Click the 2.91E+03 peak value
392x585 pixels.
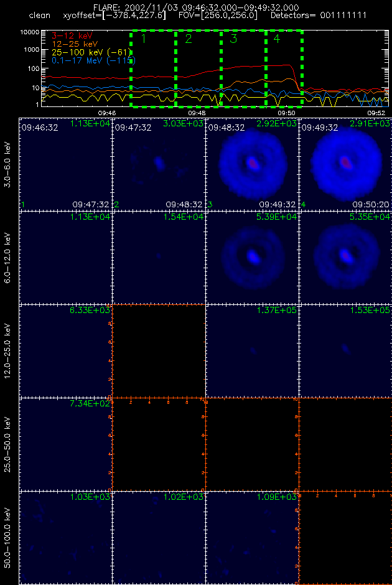pos(370,123)
